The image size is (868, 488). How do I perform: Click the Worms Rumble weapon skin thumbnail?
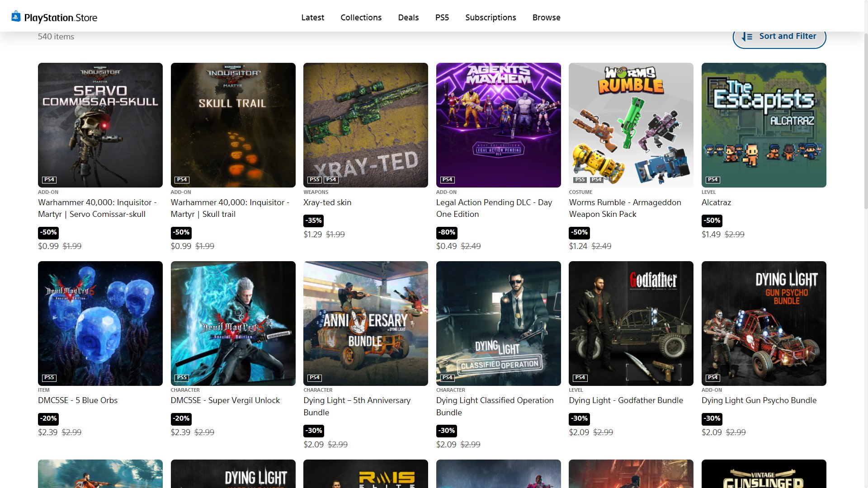click(x=631, y=125)
